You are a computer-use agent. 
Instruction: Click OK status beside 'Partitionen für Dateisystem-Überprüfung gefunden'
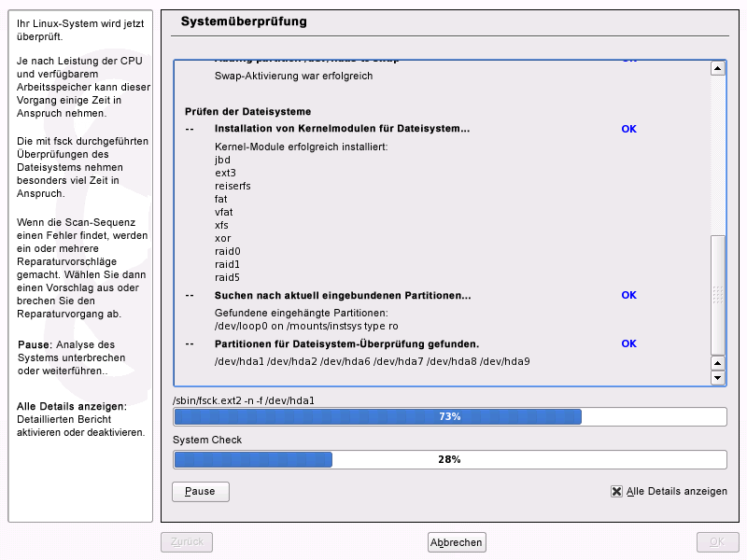click(x=628, y=343)
